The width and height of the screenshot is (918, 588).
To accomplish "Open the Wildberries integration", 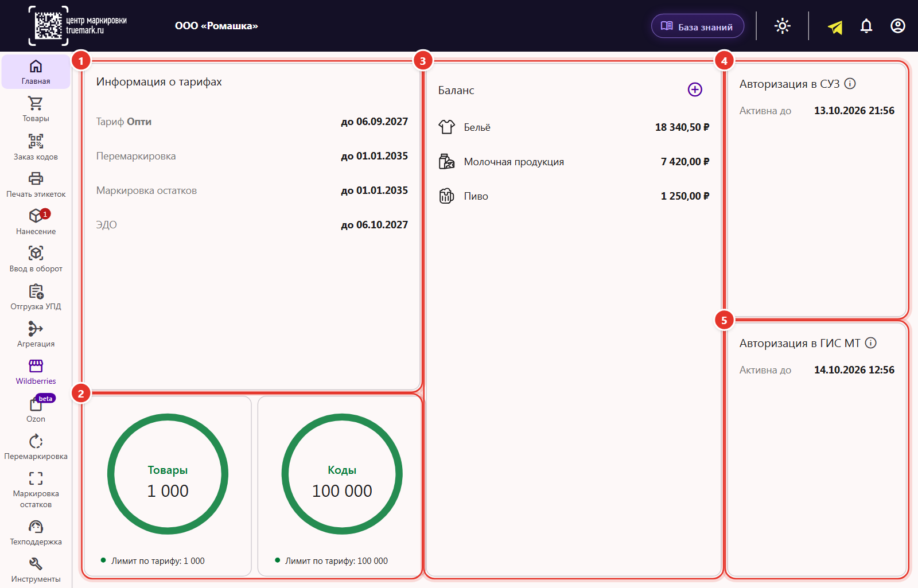I will pyautogui.click(x=36, y=372).
